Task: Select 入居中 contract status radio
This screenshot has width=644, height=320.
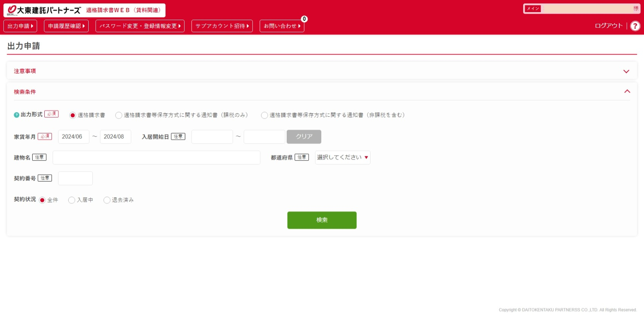Action: pos(72,200)
